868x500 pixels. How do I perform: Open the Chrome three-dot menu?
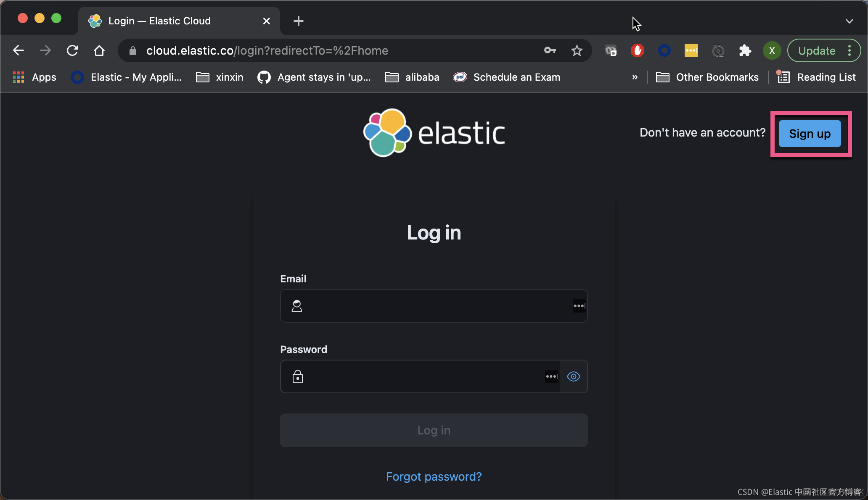(x=849, y=51)
